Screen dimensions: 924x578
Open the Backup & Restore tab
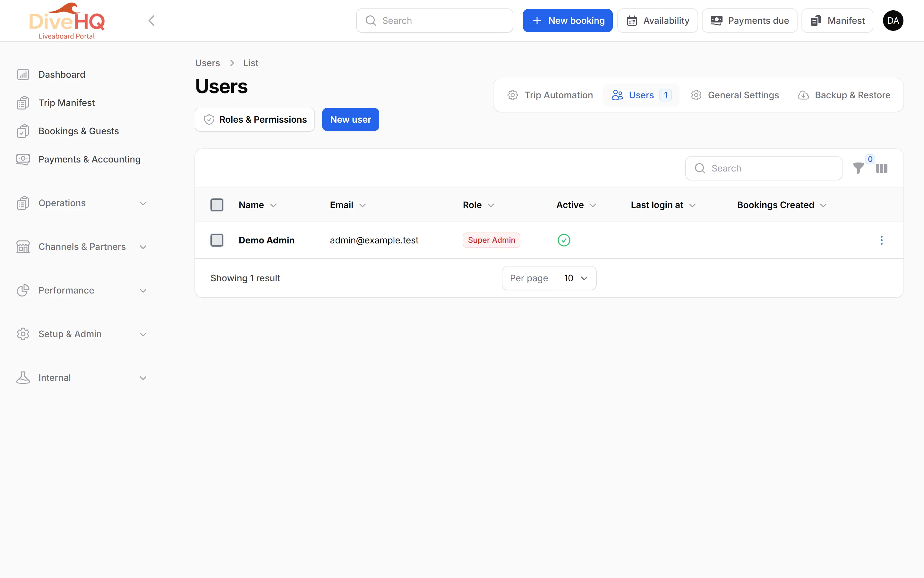844,95
